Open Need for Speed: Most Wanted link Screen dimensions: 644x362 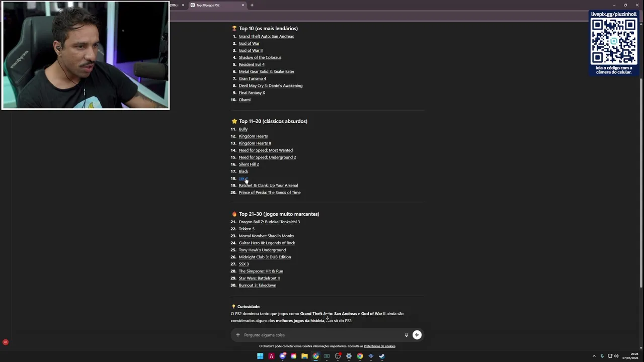pos(266,150)
